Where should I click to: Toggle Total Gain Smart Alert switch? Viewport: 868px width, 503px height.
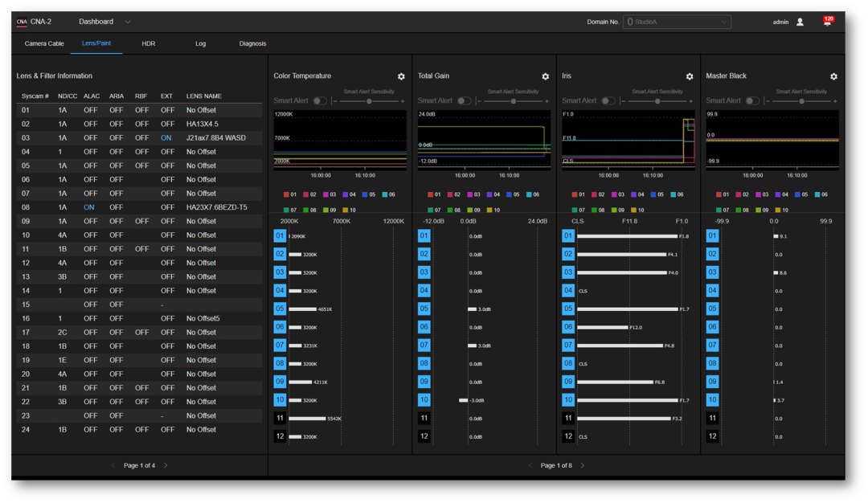[x=464, y=100]
